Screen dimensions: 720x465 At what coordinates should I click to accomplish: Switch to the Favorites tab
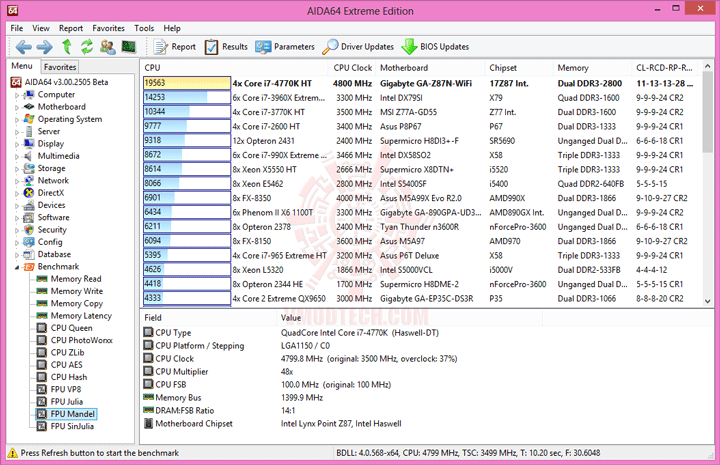click(60, 67)
